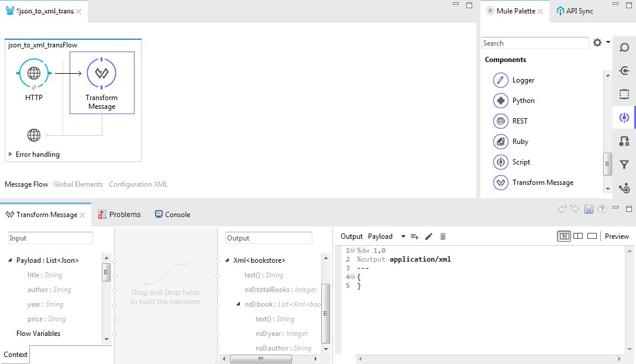Screen dimensions: 636x364
Task: Choose the Python component icon
Action: click(x=500, y=101)
